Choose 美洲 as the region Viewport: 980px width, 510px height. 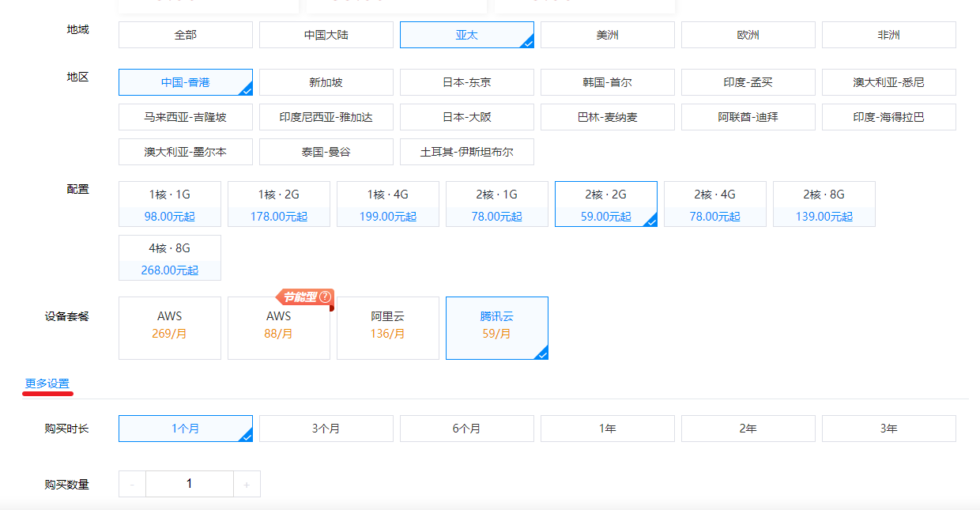(607, 35)
